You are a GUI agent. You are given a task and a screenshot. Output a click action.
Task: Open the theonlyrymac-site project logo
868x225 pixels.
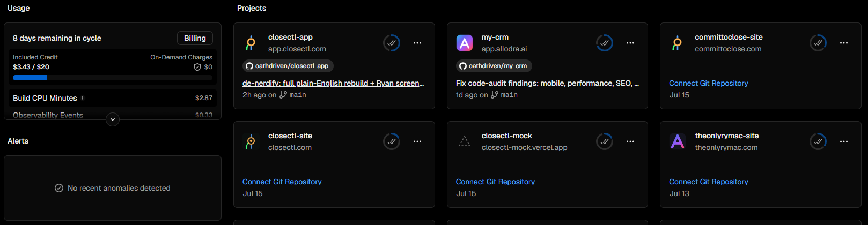[678, 141]
